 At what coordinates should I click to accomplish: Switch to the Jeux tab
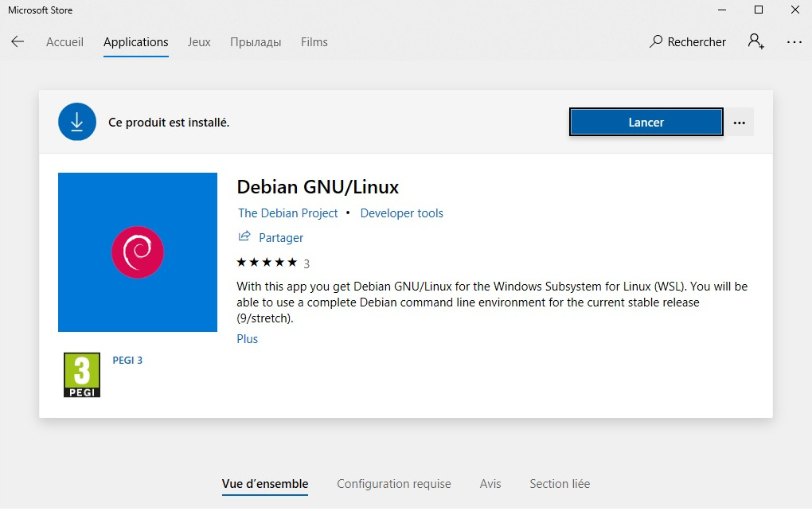[199, 42]
